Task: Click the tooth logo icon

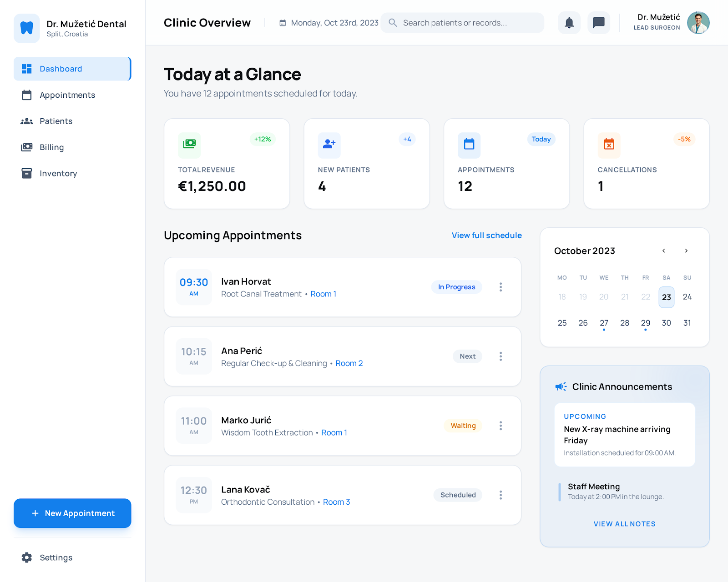Action: tap(27, 28)
